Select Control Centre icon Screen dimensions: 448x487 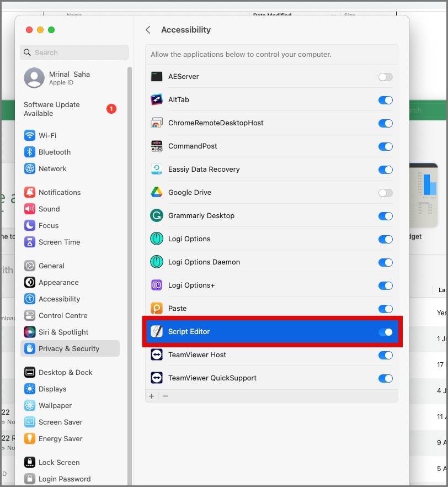29,316
